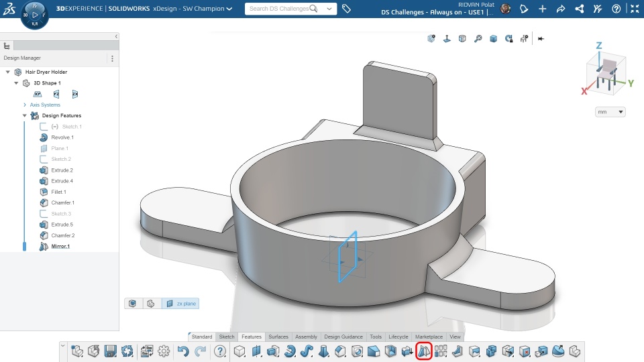Viewport: 644px width, 362px height.
Task: Open the Design Manager three-dot menu
Action: tap(112, 58)
